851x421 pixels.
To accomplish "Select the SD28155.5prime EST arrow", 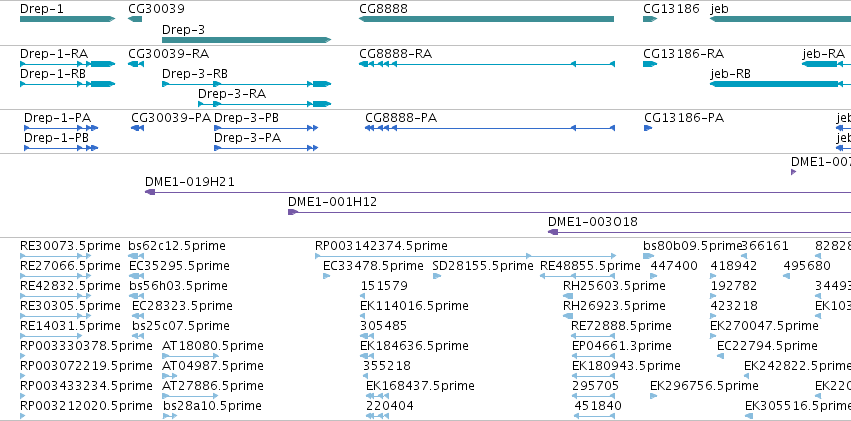I will pyautogui.click(x=436, y=276).
